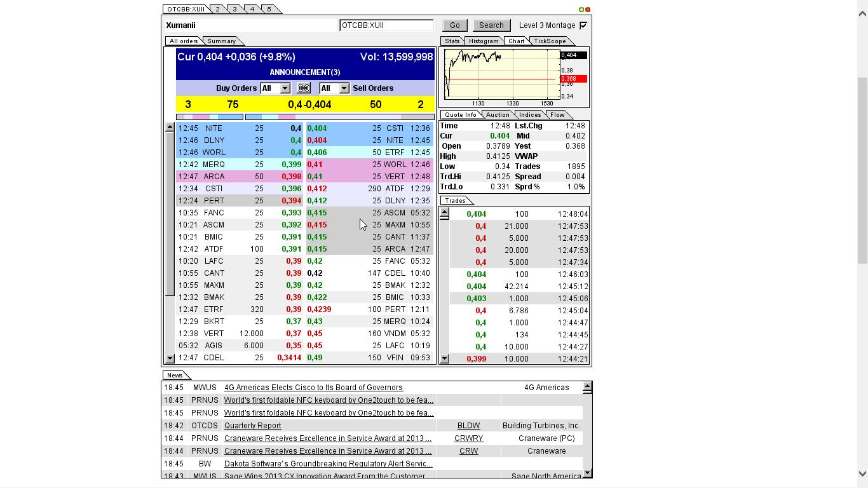
Task: Click the Trades list scroll up arrow
Action: (x=444, y=213)
